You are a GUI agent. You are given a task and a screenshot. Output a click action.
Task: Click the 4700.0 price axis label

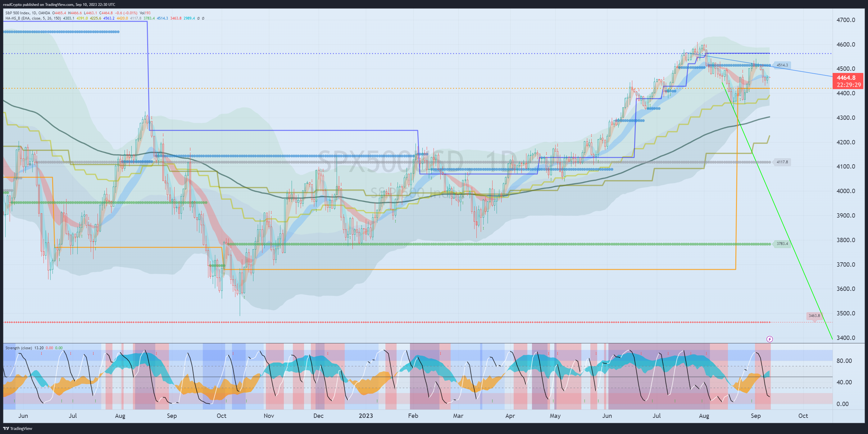coord(846,20)
